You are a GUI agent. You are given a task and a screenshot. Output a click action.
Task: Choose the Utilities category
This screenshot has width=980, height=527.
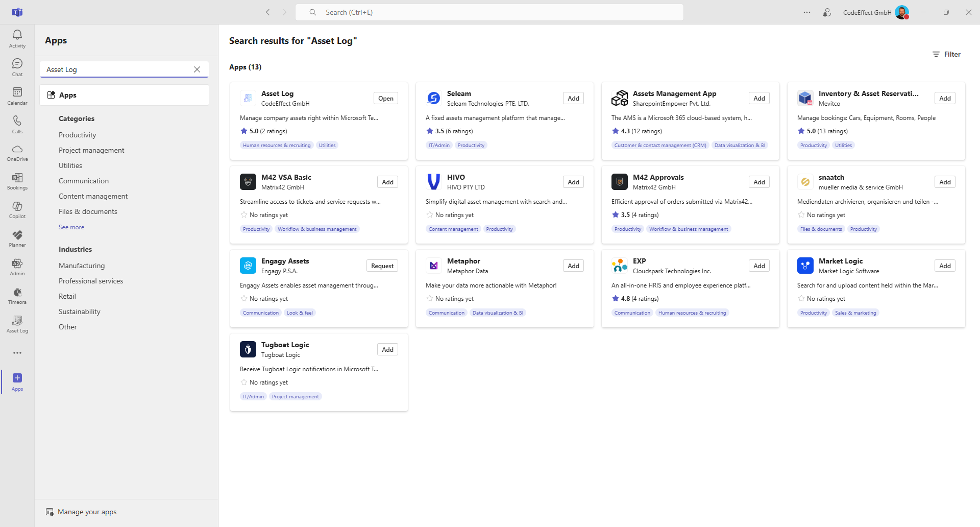(70, 165)
